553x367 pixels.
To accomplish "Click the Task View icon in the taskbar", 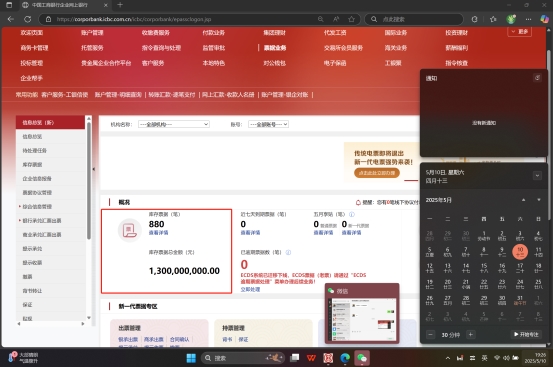I will pos(294,358).
